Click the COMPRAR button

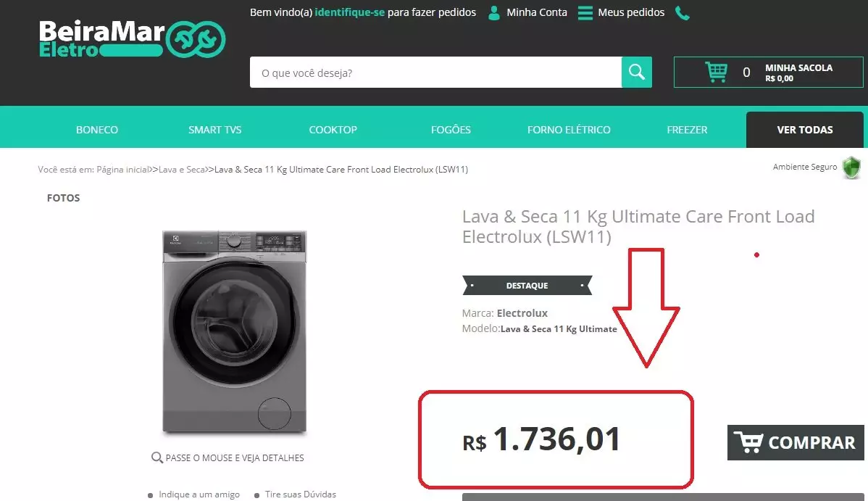(x=796, y=442)
